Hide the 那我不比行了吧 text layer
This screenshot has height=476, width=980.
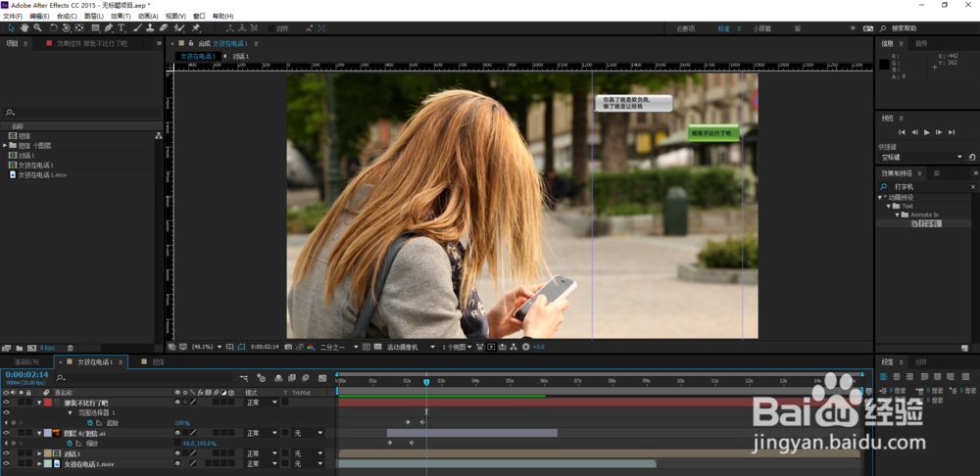6,403
